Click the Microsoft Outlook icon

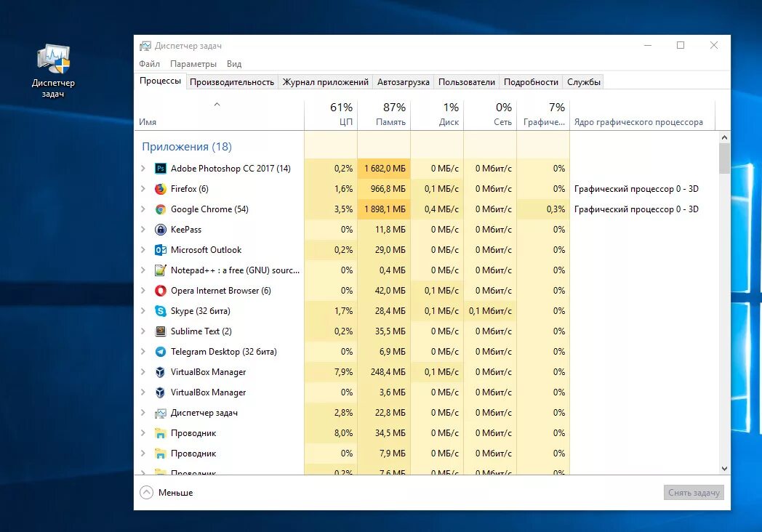161,250
